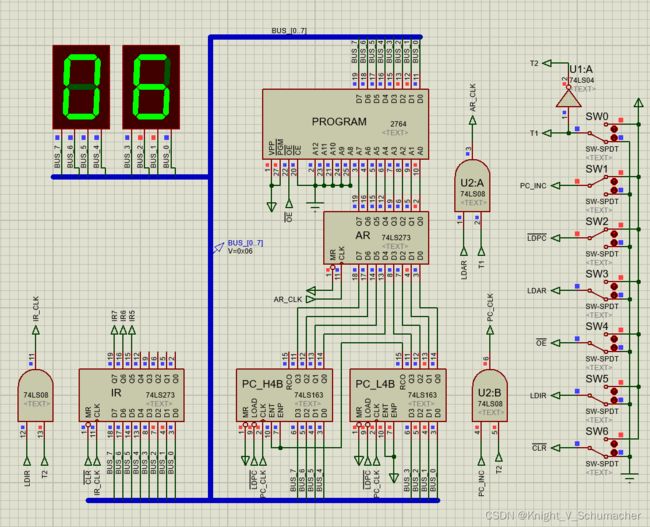
Task: Click the PC_INC label next to SW1
Action: click(533, 186)
